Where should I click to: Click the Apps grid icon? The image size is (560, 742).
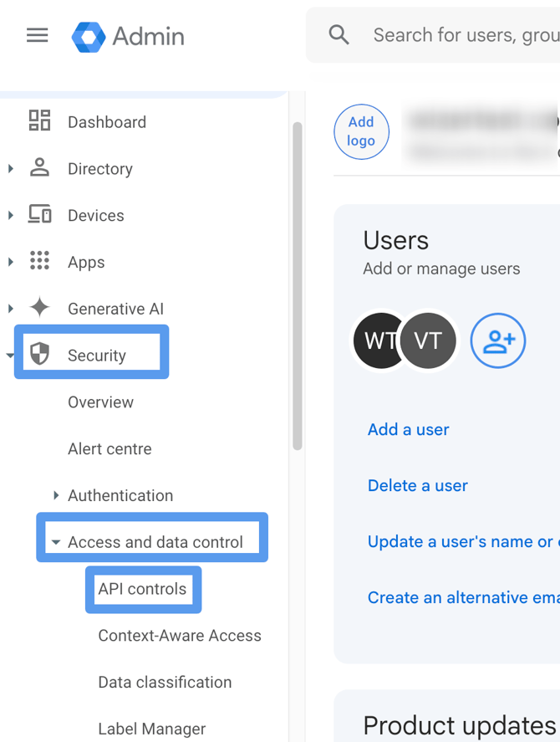[39, 262]
